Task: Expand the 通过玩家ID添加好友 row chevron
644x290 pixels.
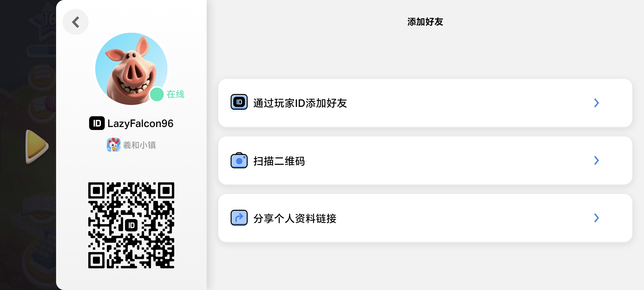Action: (x=596, y=103)
